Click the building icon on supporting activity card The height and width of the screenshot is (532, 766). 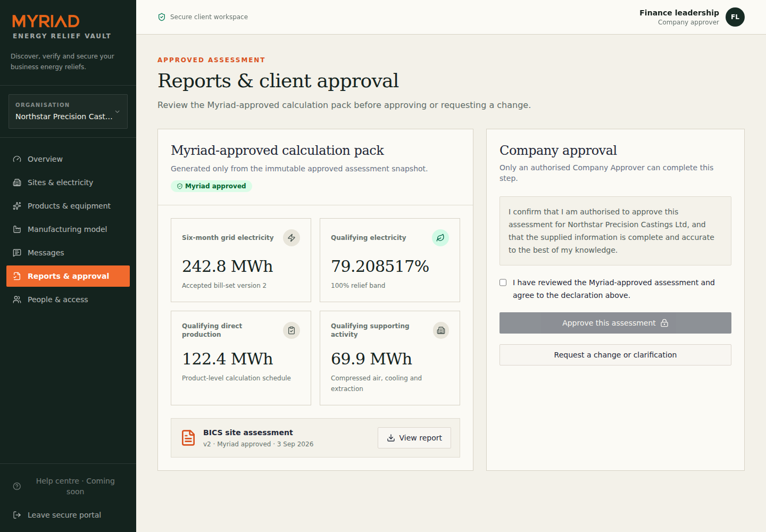click(440, 330)
